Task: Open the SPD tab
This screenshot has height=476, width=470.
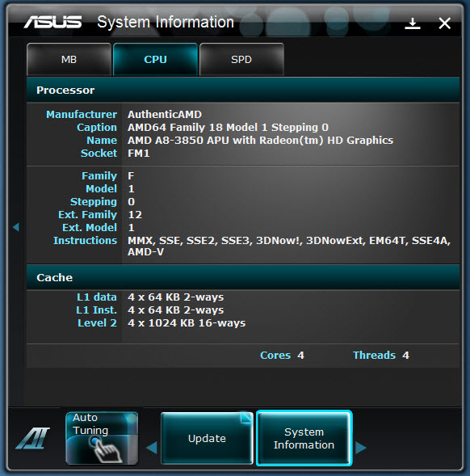Action: (241, 59)
